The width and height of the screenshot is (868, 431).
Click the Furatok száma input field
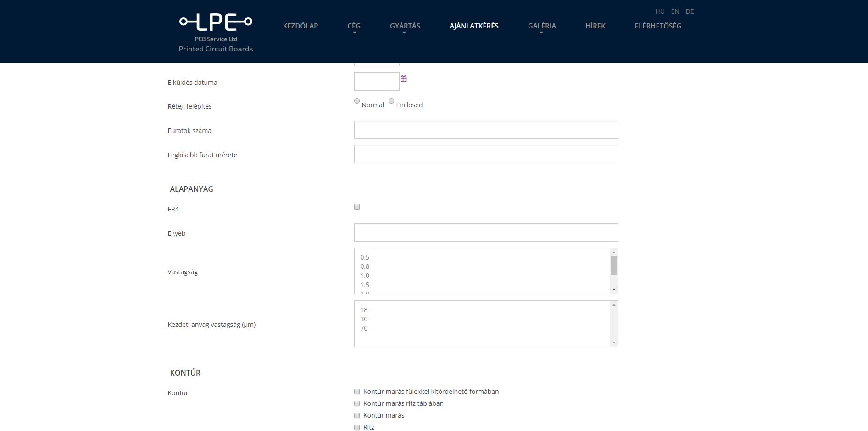[x=486, y=130]
